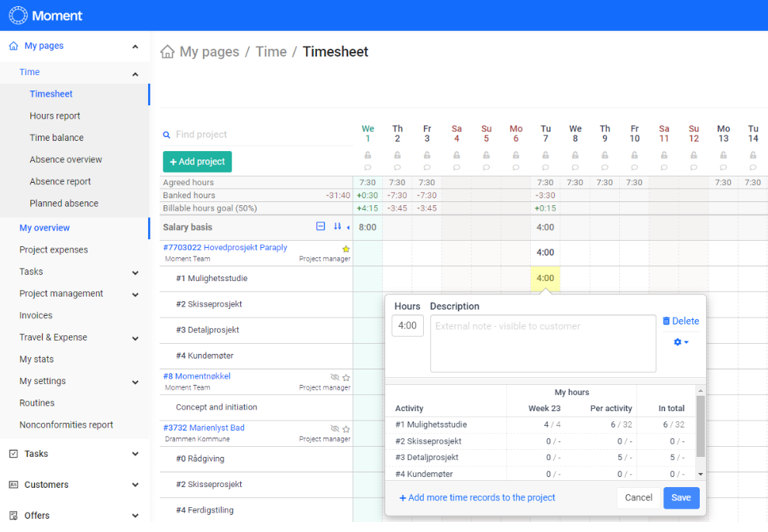Click the popup activity list scrollbar
The width and height of the screenshot is (768, 532).
click(x=701, y=427)
